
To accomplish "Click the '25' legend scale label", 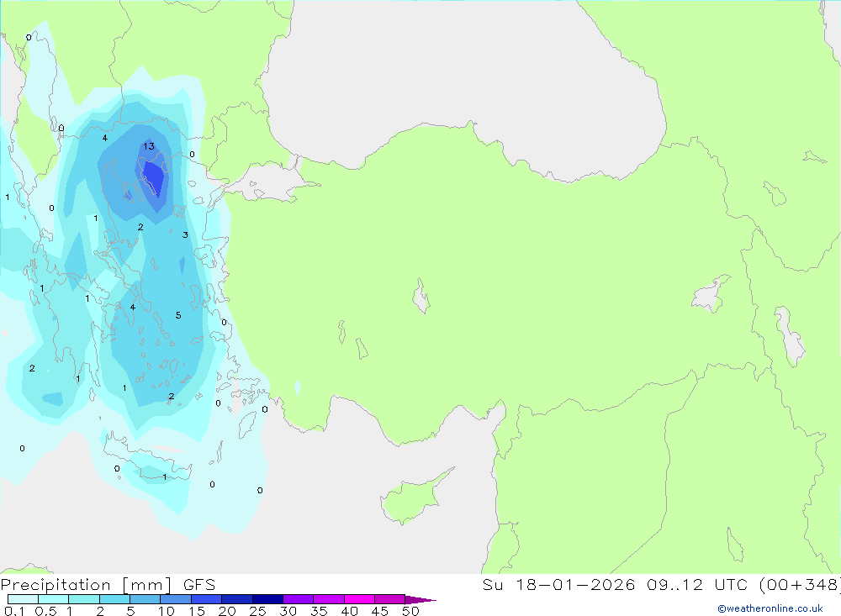I will click(x=258, y=611).
